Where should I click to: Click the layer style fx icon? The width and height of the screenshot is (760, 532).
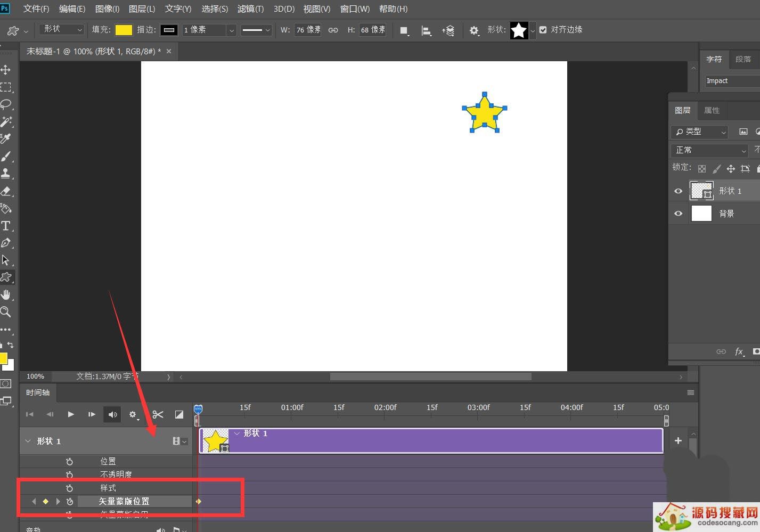[739, 351]
